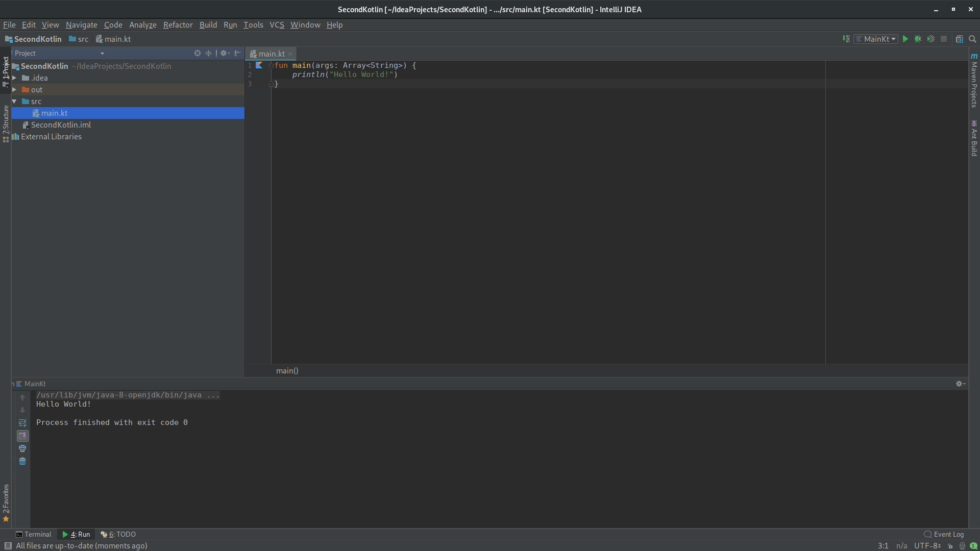Click the scroll-from-source target icon in Project panel

198,53
